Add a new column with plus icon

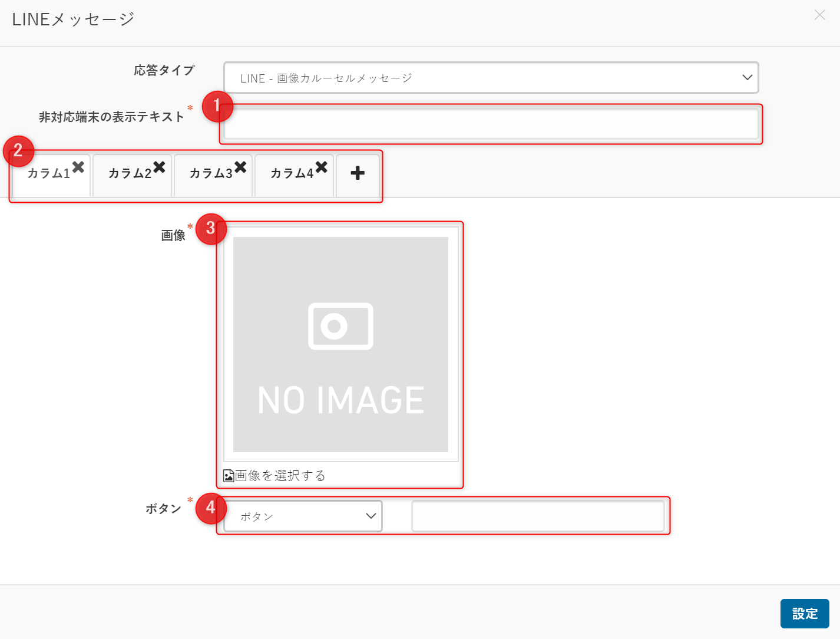[358, 173]
